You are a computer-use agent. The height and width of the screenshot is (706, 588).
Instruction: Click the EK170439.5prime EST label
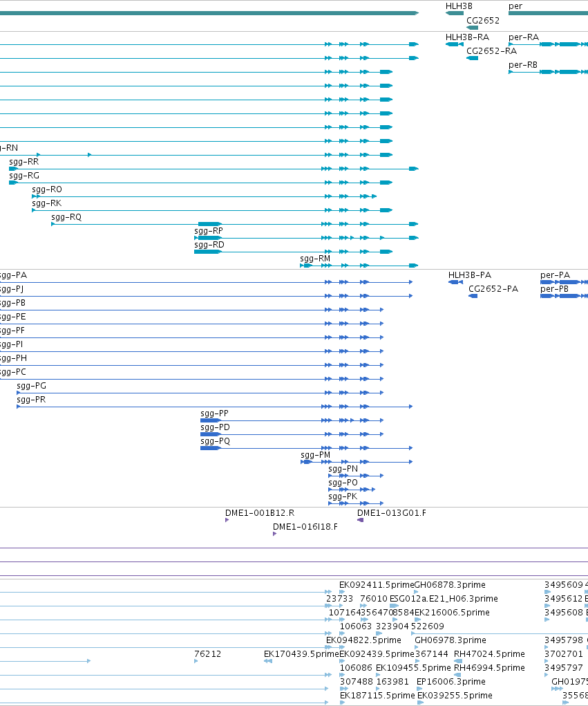tap(301, 654)
